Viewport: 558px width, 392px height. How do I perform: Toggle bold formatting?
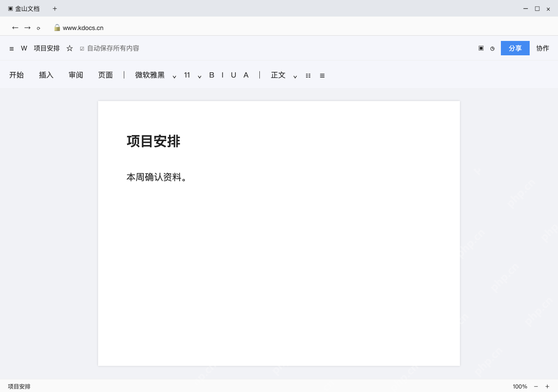(x=212, y=75)
